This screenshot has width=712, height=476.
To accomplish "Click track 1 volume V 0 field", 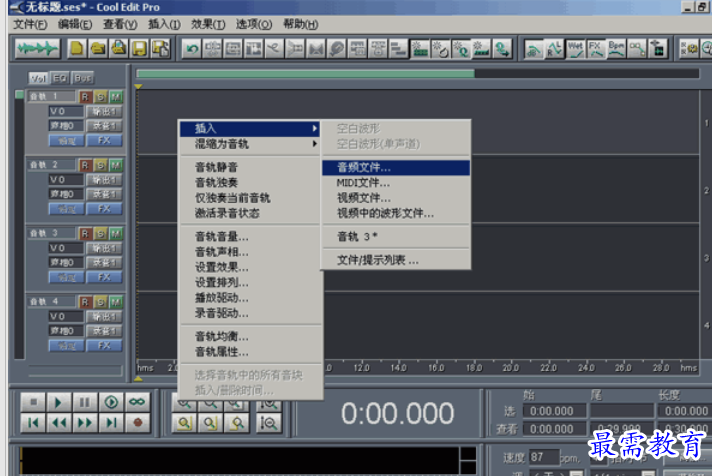I will pyautogui.click(x=66, y=111).
